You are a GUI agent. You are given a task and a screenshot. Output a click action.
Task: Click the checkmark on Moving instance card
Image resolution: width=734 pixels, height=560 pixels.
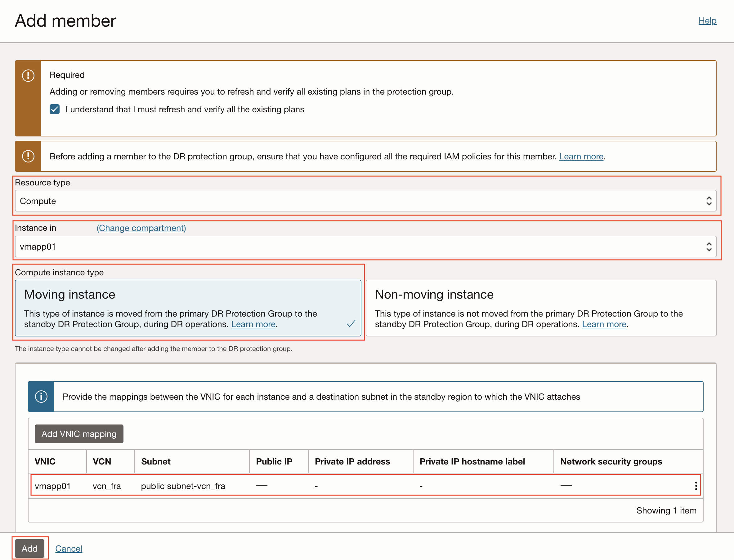351,324
